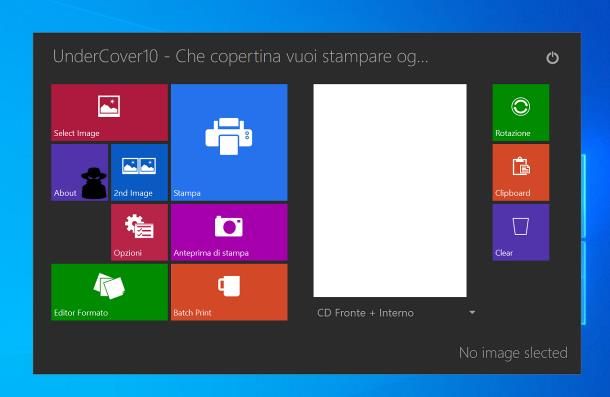Click the white preview page area
610x397 pixels.
pyautogui.click(x=390, y=190)
